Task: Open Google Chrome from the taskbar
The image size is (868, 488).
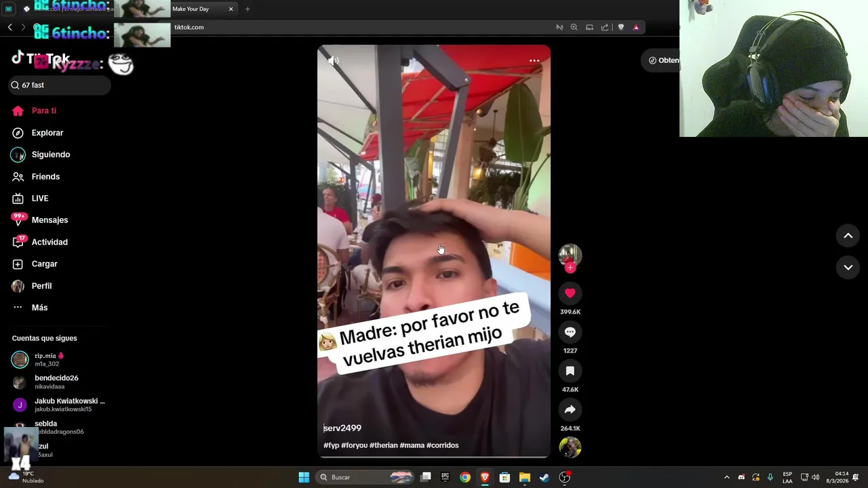Action: click(465, 477)
